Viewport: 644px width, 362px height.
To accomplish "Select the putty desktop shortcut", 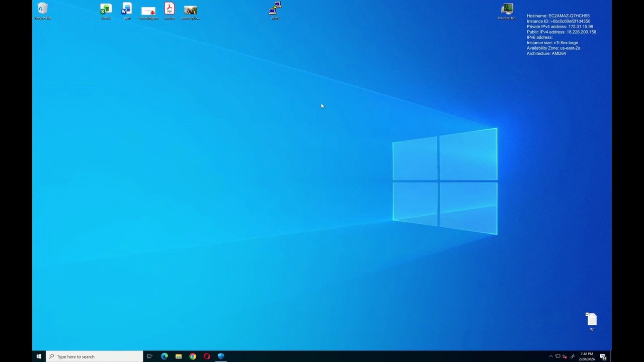I will click(x=275, y=11).
